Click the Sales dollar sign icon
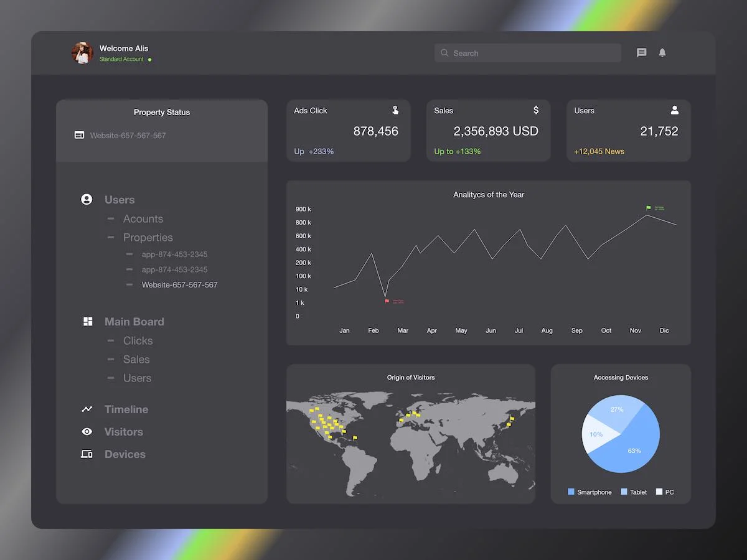747x560 pixels. [x=536, y=110]
